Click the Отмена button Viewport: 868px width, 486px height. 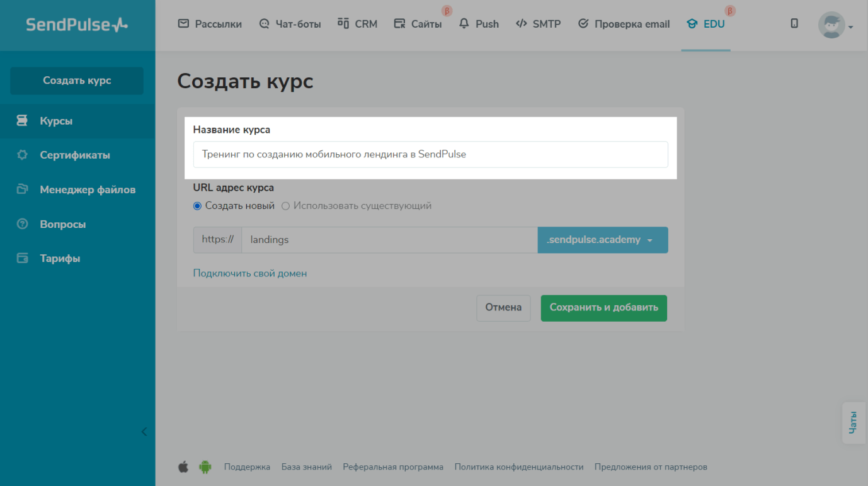click(x=503, y=308)
